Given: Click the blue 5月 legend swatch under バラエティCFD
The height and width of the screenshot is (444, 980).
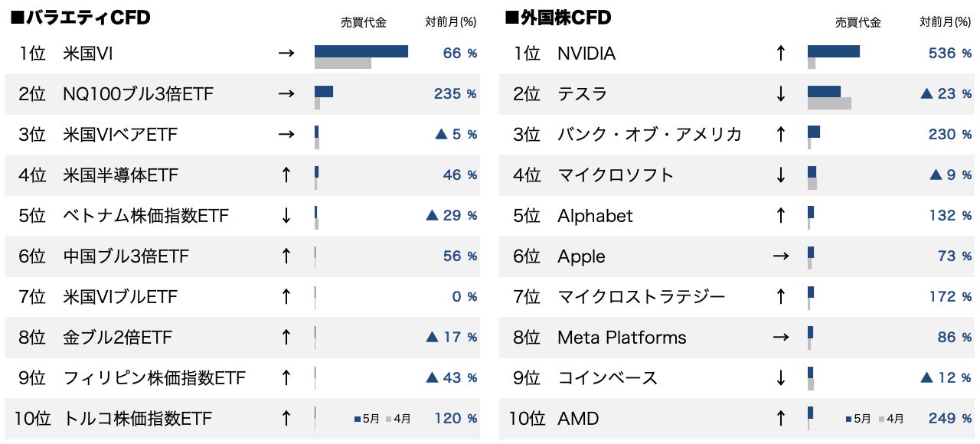Looking at the screenshot, I should [358, 420].
